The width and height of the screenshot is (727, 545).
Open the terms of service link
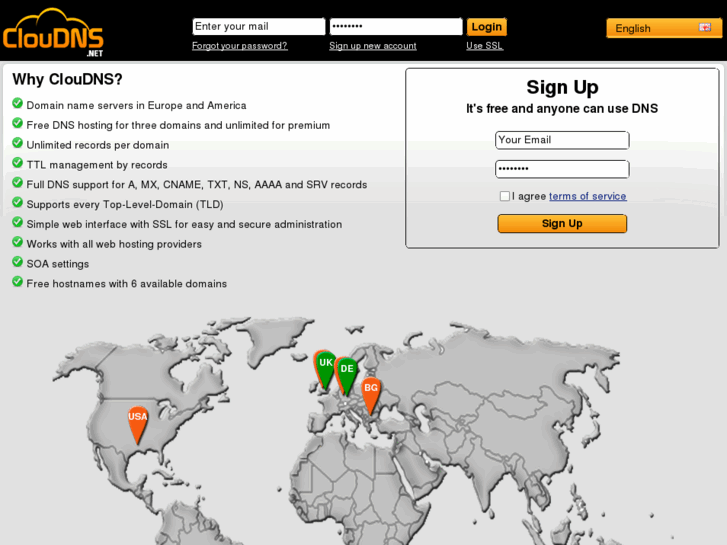tap(587, 196)
